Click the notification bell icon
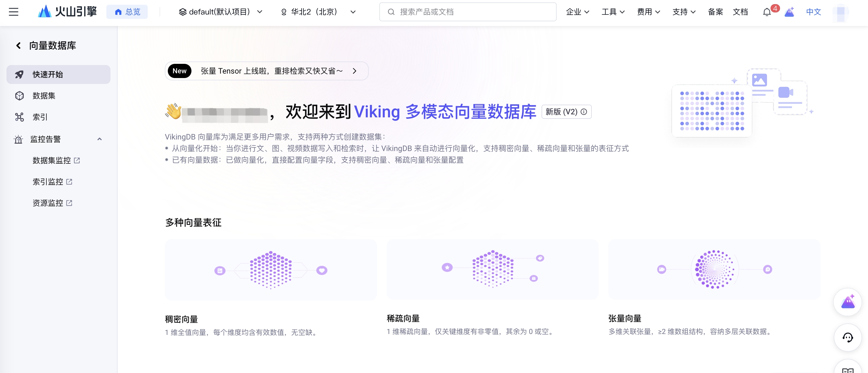 (x=767, y=12)
